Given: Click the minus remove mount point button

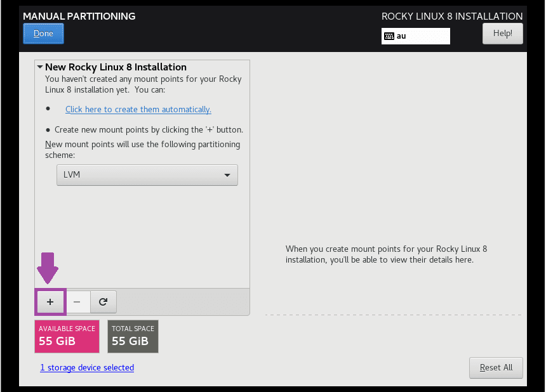Looking at the screenshot, I should click(x=77, y=302).
